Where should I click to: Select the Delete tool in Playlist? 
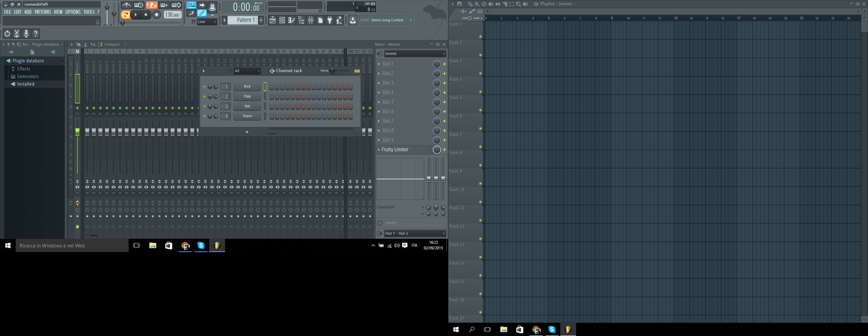click(x=484, y=4)
